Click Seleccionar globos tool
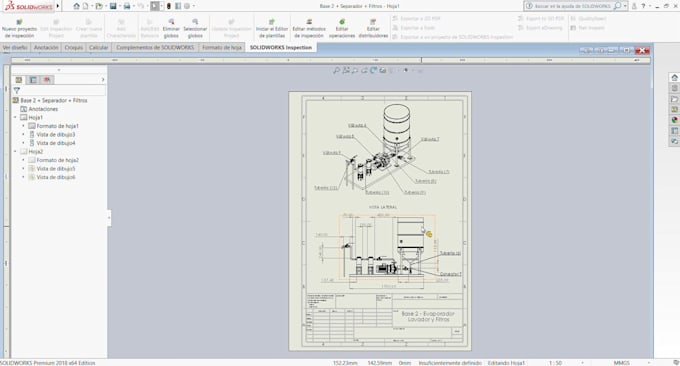 [195, 28]
